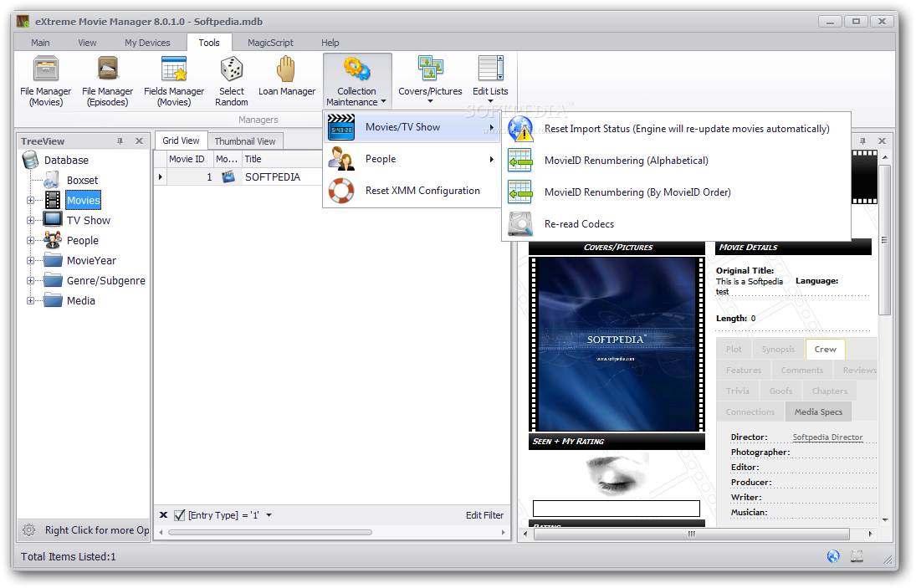This screenshot has height=588, width=916.
Task: Open the Synopsis details tab
Action: [x=777, y=349]
